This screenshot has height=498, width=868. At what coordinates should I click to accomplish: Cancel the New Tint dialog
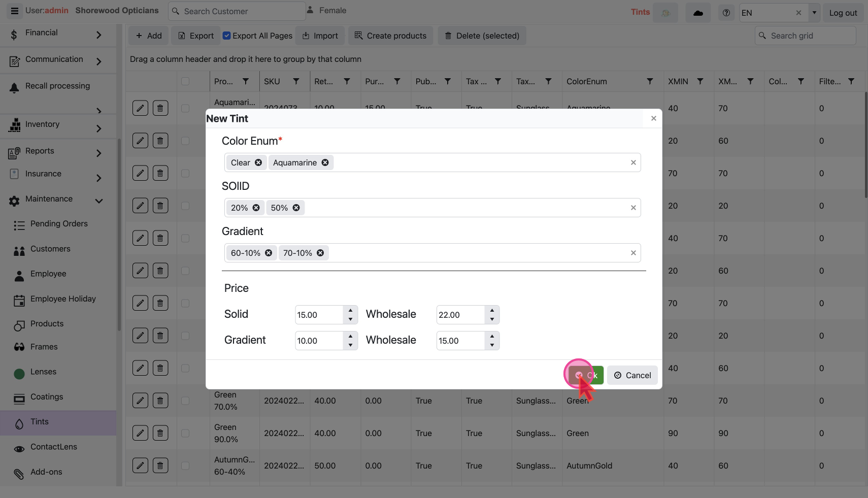[632, 375]
